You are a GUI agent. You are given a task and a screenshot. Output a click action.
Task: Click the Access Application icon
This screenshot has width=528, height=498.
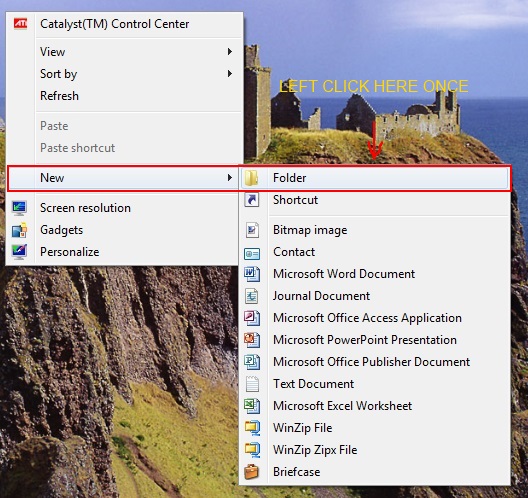252,318
